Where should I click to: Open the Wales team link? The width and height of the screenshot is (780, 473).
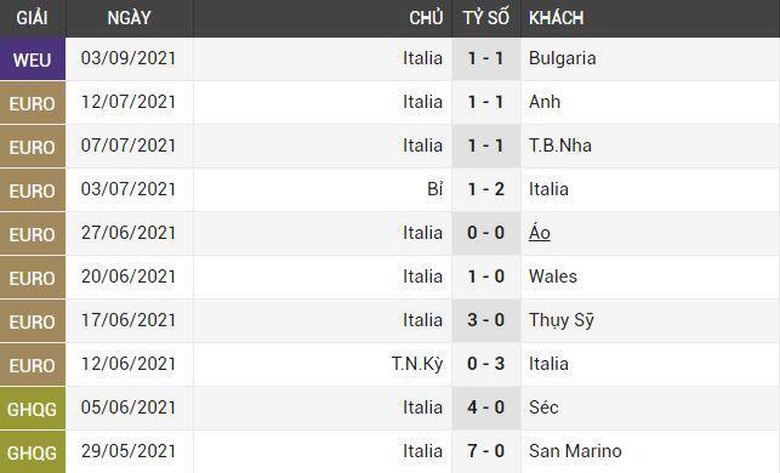(553, 276)
